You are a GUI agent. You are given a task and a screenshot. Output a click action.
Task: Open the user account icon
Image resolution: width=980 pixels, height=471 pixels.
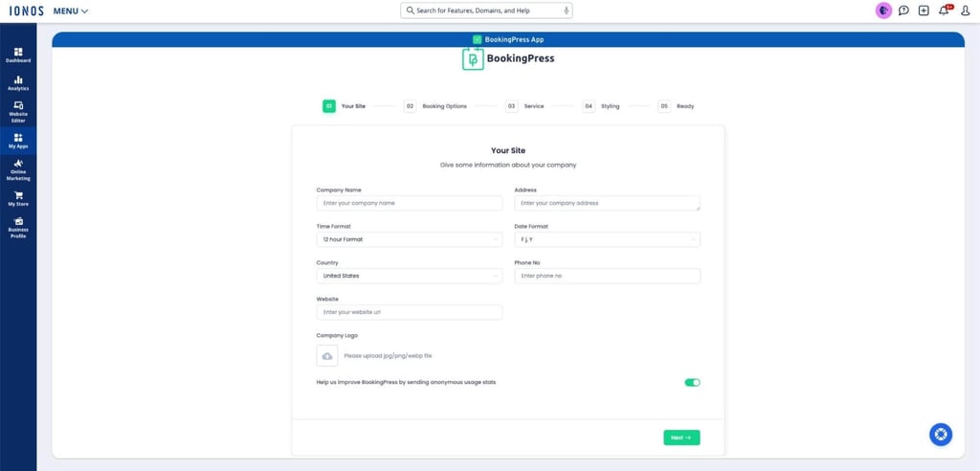[x=965, y=11]
